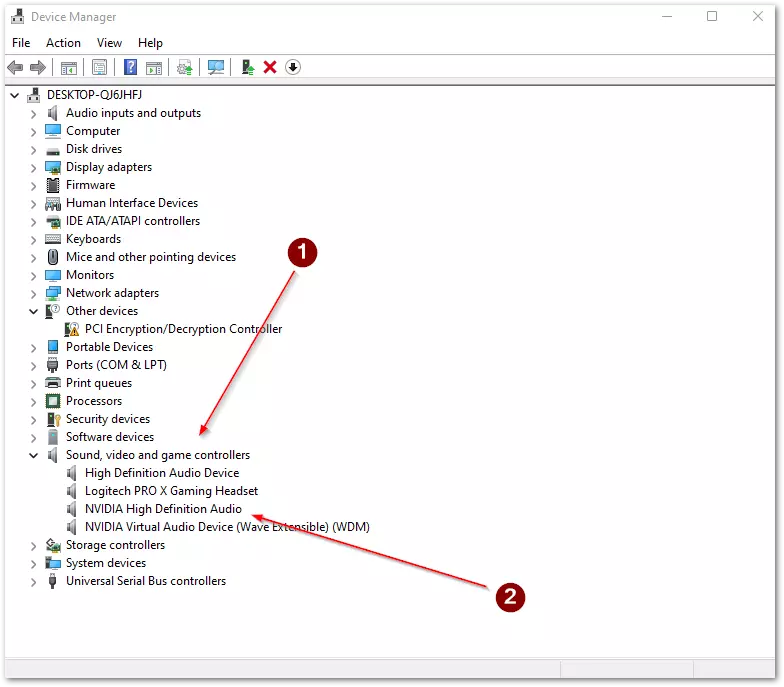Image resolution: width=784 pixels, height=687 pixels.
Task: Select the Storage controllers label
Action: [x=116, y=545]
